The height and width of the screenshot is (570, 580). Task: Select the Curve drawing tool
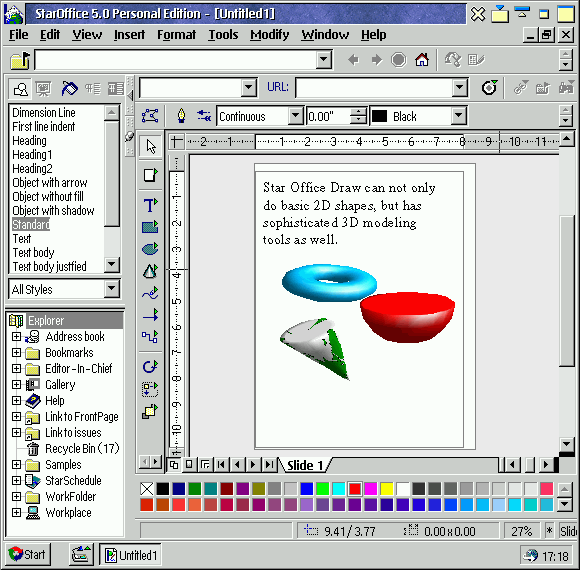pos(150,293)
